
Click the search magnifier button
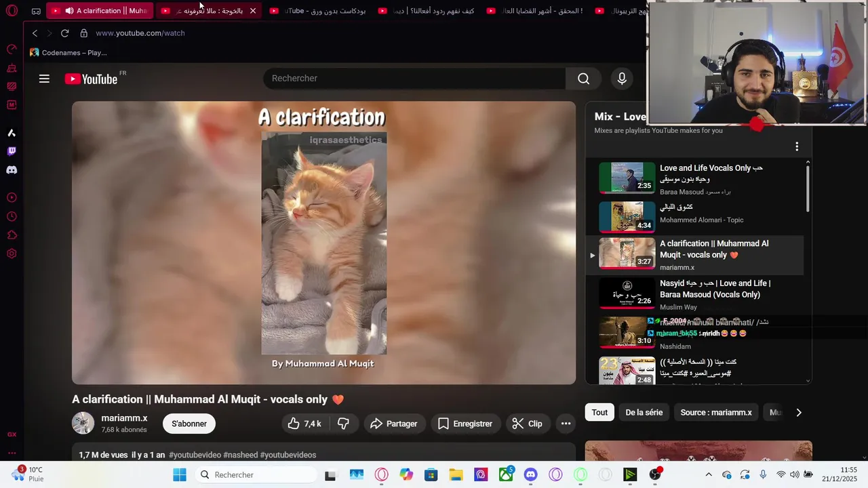[x=583, y=79]
